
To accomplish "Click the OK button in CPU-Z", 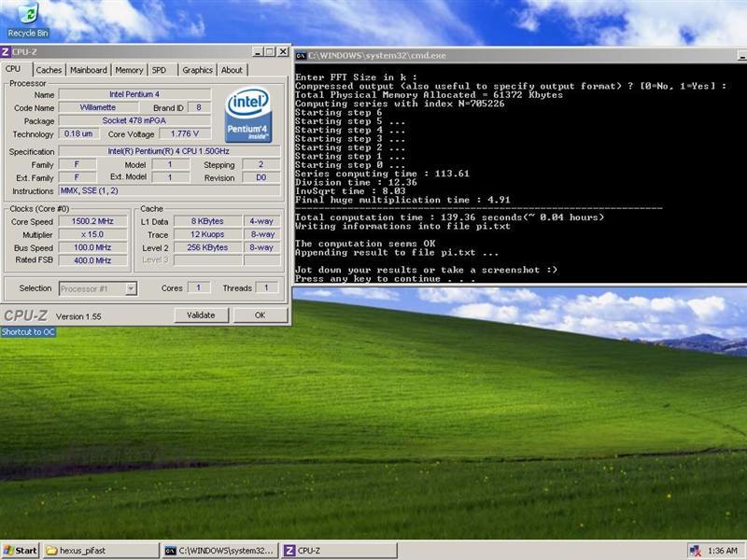I will tap(261, 315).
